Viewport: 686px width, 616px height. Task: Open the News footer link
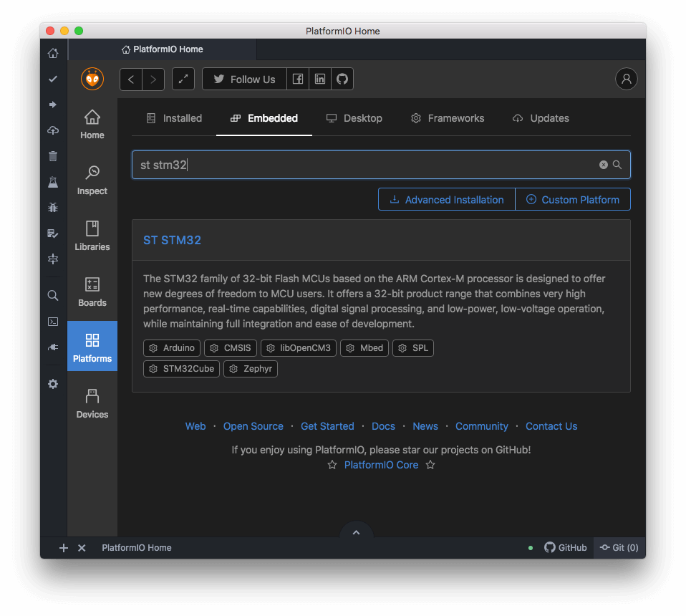point(425,426)
